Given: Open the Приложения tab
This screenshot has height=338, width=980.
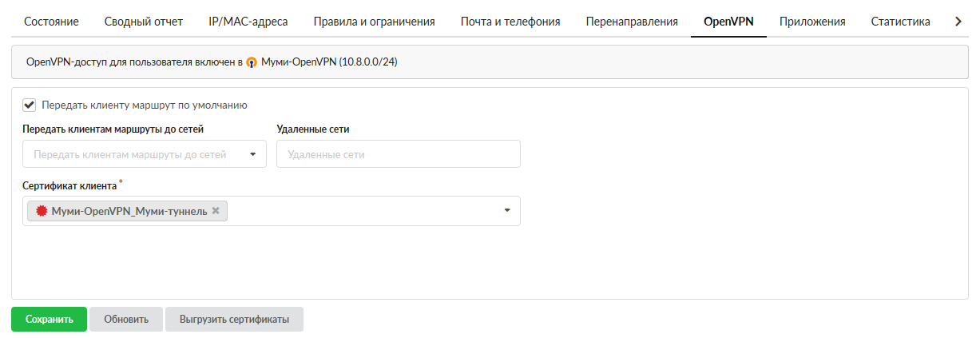Looking at the screenshot, I should [812, 22].
